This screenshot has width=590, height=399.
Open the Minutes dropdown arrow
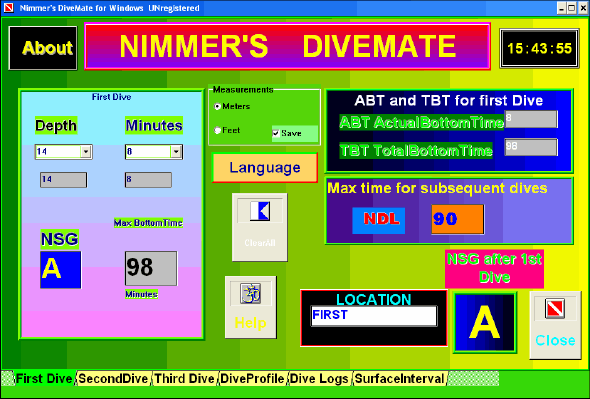[176, 152]
